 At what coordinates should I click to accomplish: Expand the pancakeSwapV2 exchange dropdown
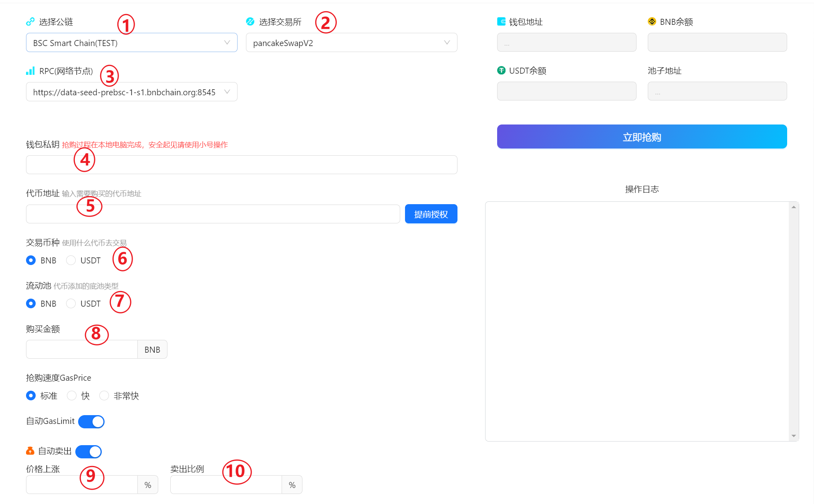click(351, 43)
